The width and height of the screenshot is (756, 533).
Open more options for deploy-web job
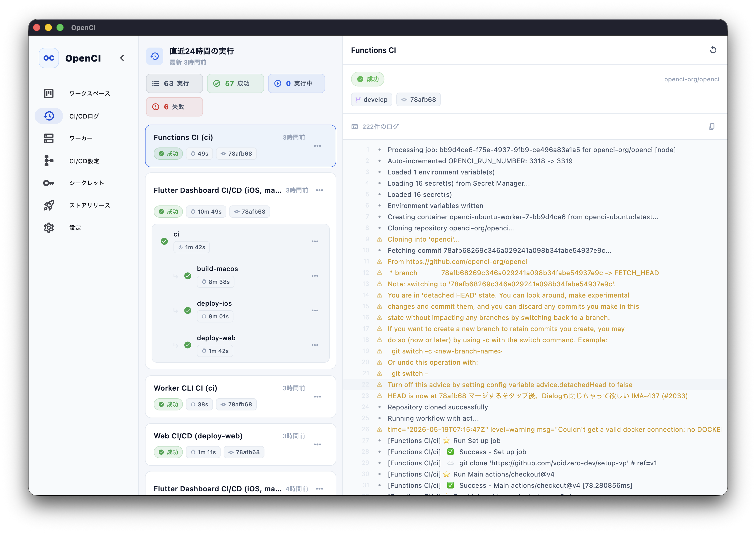315,345
